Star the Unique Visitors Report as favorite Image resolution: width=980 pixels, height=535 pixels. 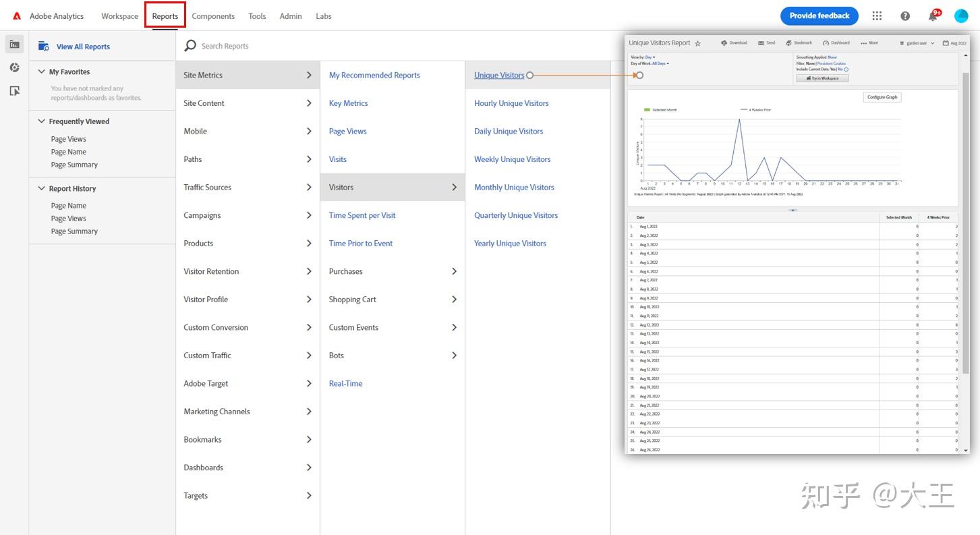tap(698, 43)
